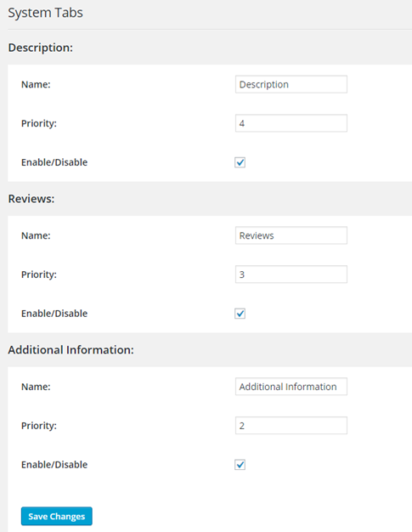The width and height of the screenshot is (412, 532).
Task: Select the Description Priority field showing 4
Action: 291,123
